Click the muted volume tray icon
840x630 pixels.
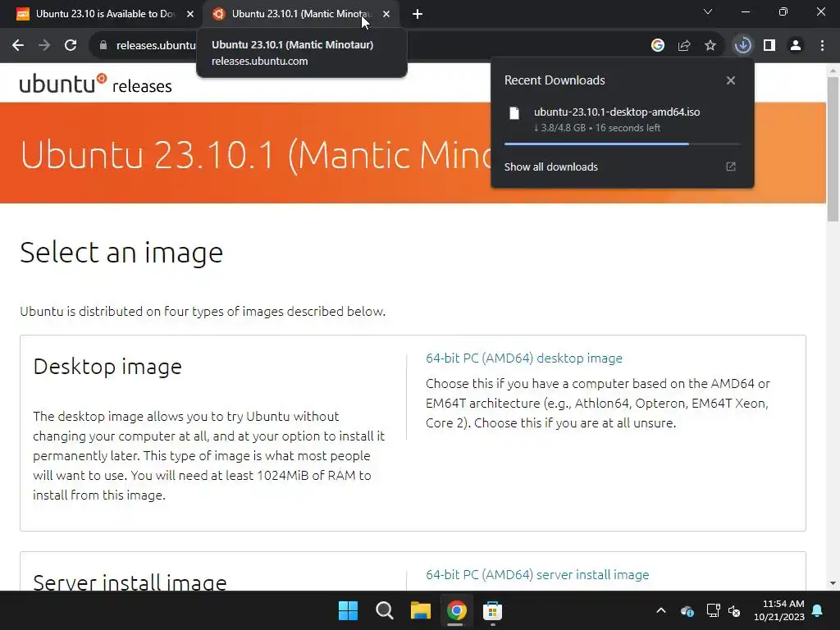coord(734,610)
